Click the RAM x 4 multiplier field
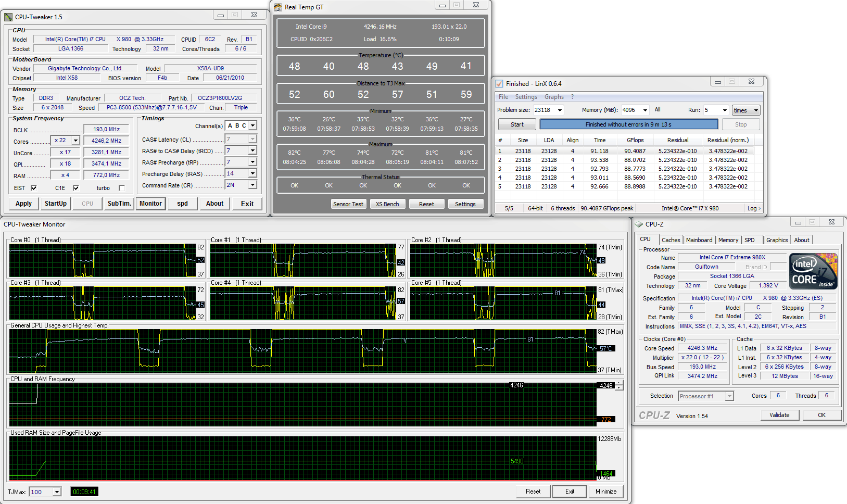 point(65,175)
